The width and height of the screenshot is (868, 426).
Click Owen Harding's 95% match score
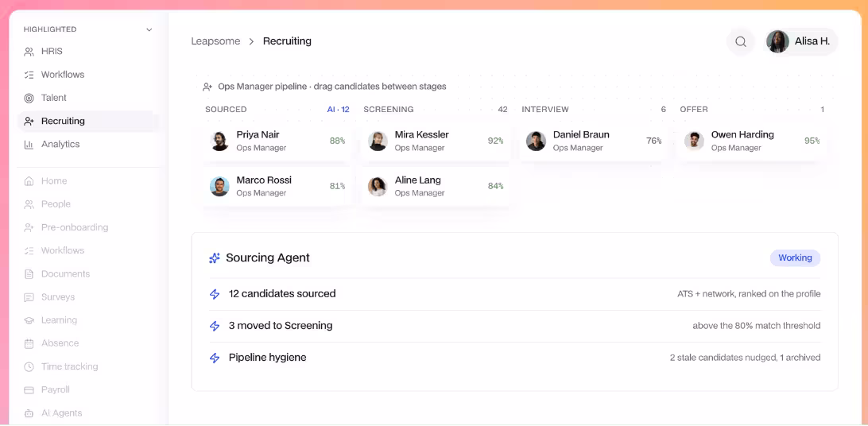click(x=812, y=141)
